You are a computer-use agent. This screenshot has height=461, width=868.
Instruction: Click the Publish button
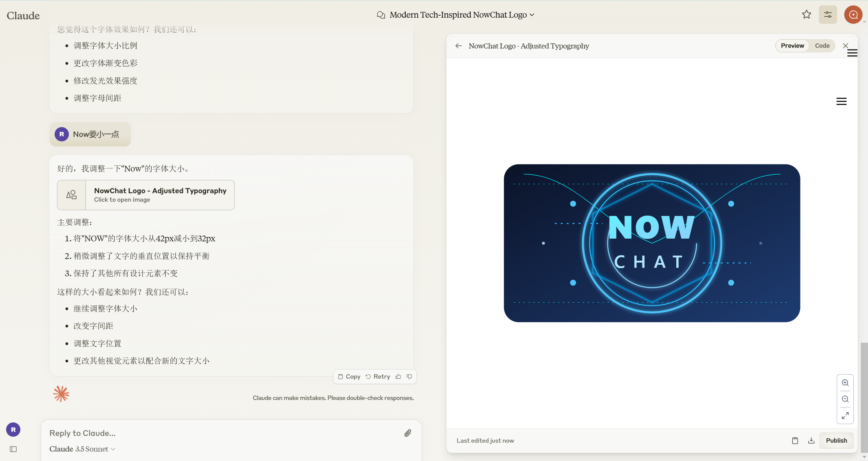pos(836,440)
